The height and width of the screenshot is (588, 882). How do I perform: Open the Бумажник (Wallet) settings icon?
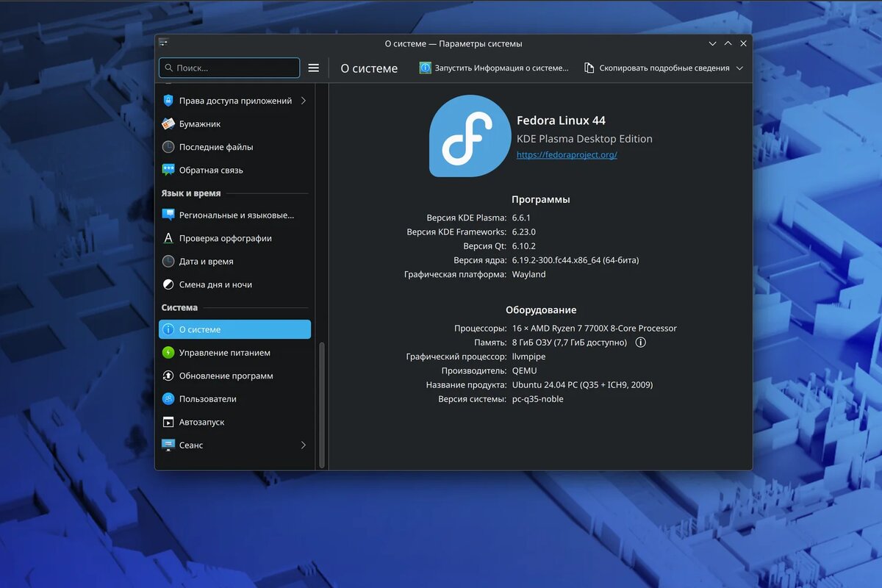point(168,123)
